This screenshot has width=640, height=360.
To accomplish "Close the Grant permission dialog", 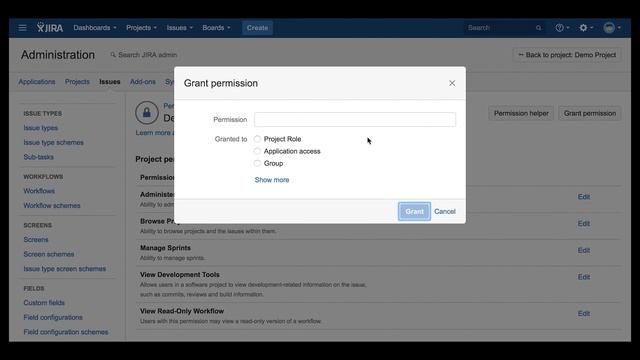I will click(x=452, y=83).
